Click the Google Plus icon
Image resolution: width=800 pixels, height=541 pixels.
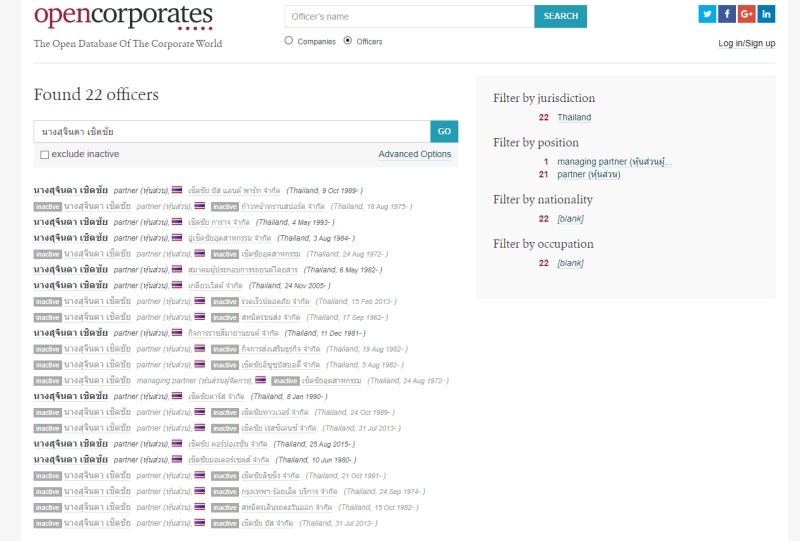click(x=747, y=14)
